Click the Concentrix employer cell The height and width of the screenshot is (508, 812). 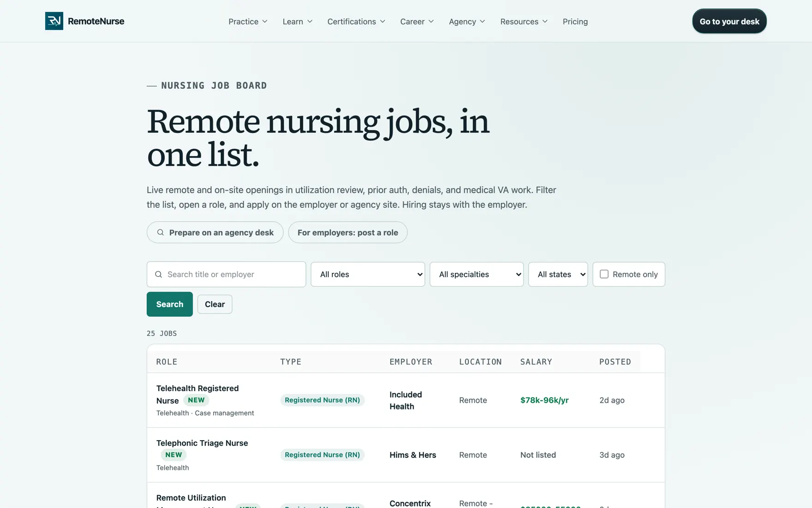(410, 503)
